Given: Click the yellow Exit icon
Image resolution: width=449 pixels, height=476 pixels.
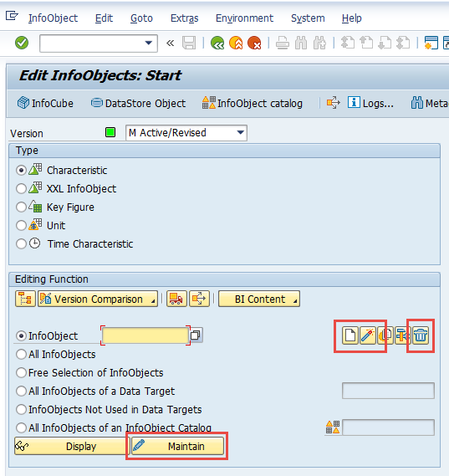Looking at the screenshot, I should pos(236,43).
